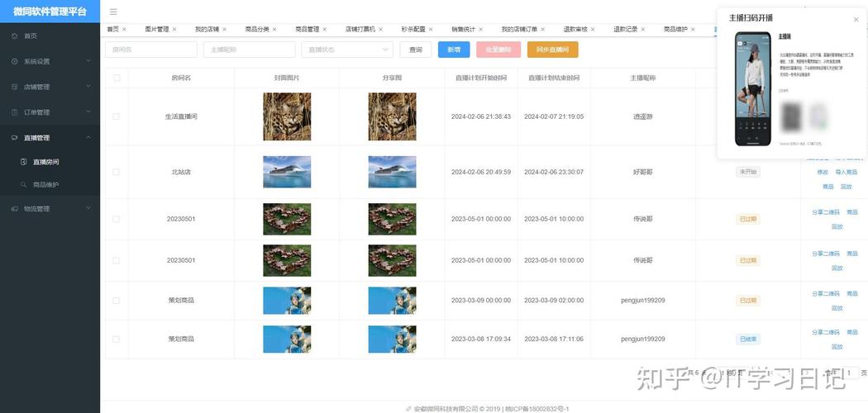Tick checkbox for 策划商品 2023-03-09 row
Viewport: 868px width, 413px height.
pyautogui.click(x=116, y=301)
